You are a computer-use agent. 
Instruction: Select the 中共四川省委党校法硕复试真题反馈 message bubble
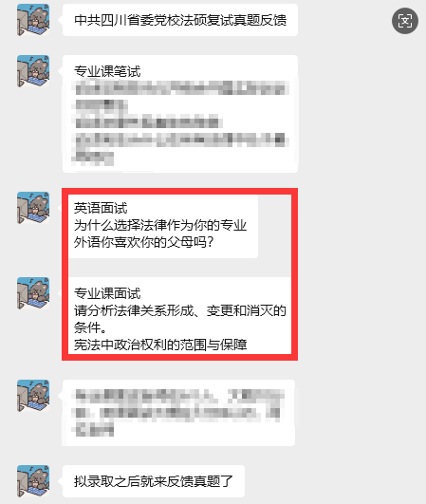[x=180, y=20]
